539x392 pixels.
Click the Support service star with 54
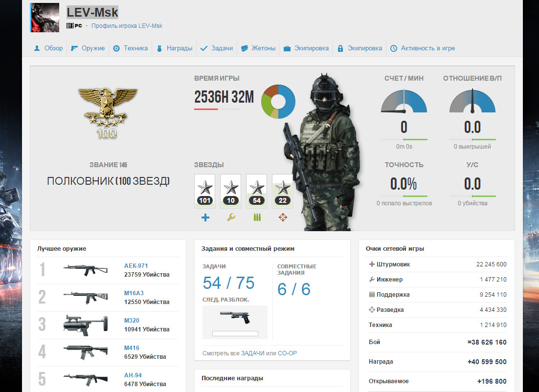point(256,191)
